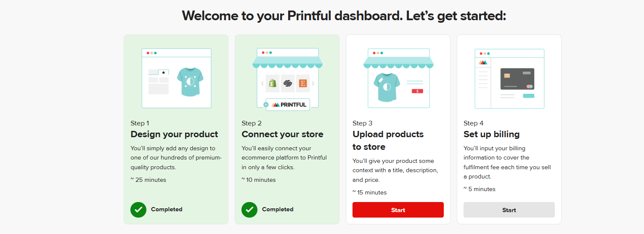Select the Set up billing heading
The width and height of the screenshot is (644, 234).
tap(491, 134)
